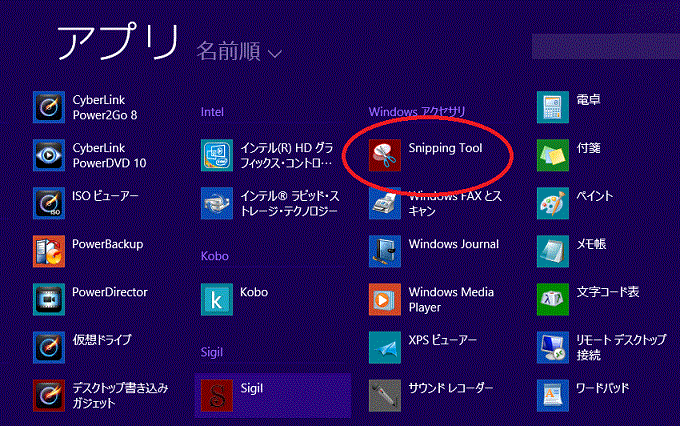680x426 pixels.
Task: Open リモート デスクトップ接続 icon
Action: pyautogui.click(x=552, y=347)
